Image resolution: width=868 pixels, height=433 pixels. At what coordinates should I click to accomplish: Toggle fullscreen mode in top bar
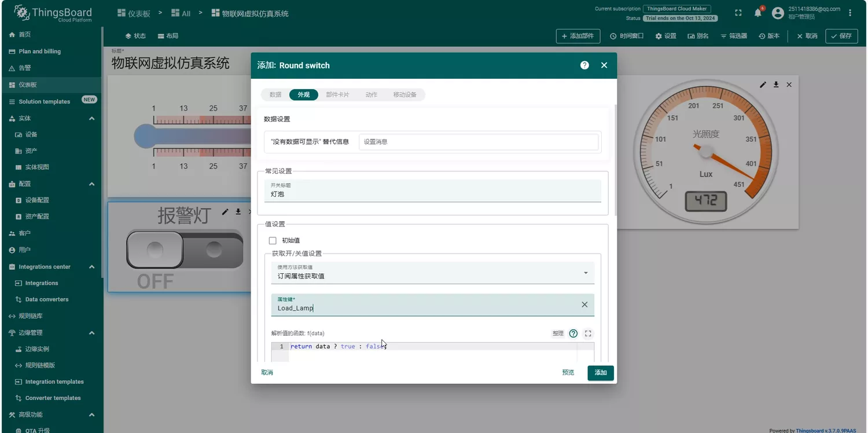(738, 13)
